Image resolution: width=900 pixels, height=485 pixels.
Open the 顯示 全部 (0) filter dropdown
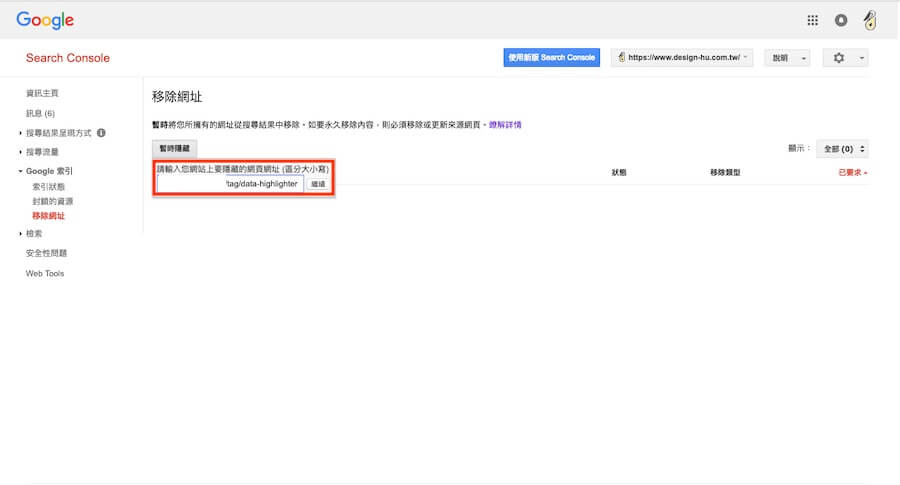click(841, 149)
